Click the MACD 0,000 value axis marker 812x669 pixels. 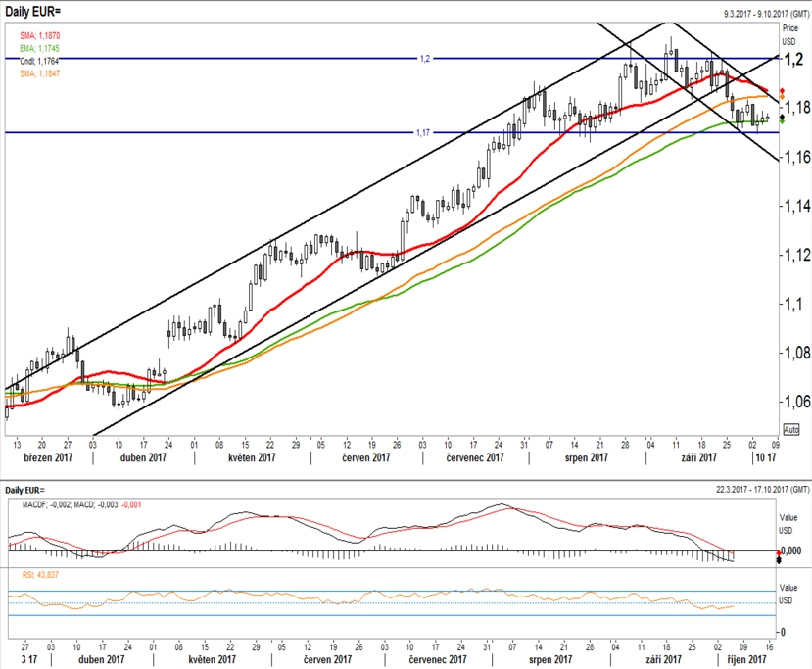(x=790, y=550)
